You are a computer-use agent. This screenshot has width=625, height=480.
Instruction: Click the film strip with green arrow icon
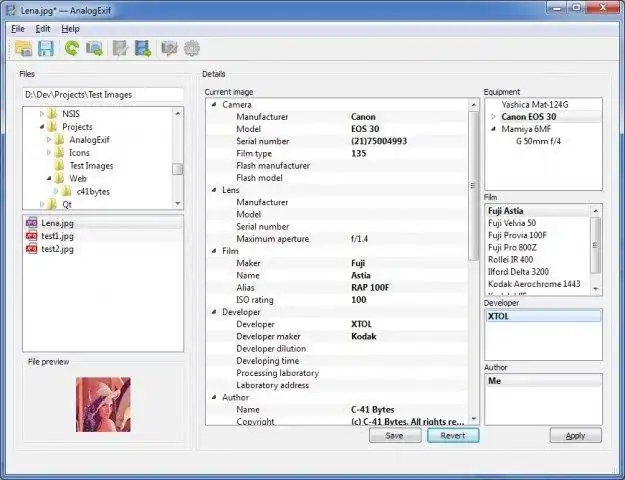[x=143, y=48]
